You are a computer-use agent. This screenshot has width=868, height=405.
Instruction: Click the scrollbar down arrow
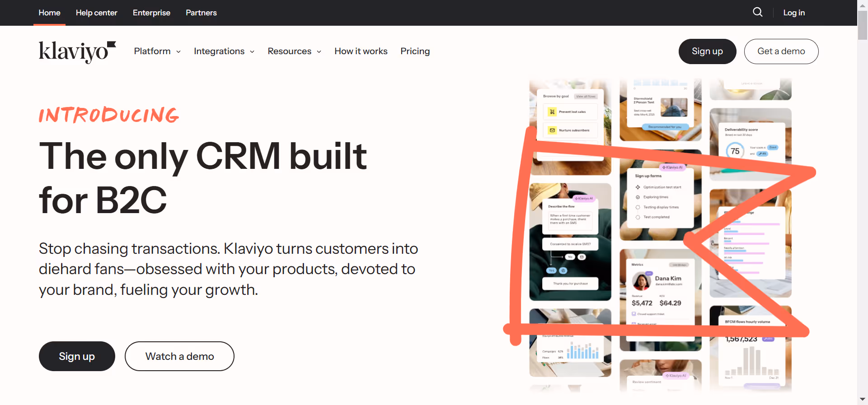(x=863, y=400)
